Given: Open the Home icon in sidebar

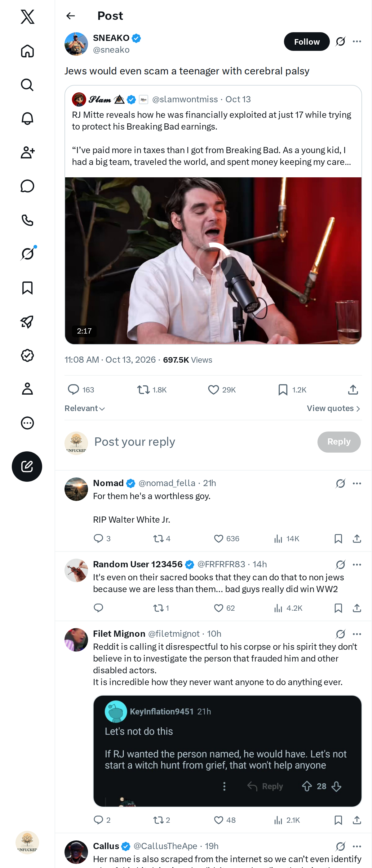Looking at the screenshot, I should 27,51.
